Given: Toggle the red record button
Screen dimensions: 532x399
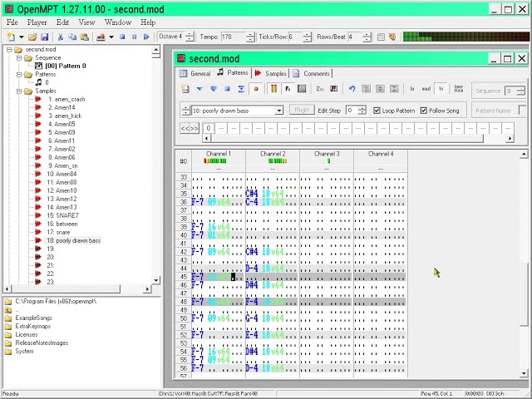Looking at the screenshot, I should pyautogui.click(x=256, y=89).
